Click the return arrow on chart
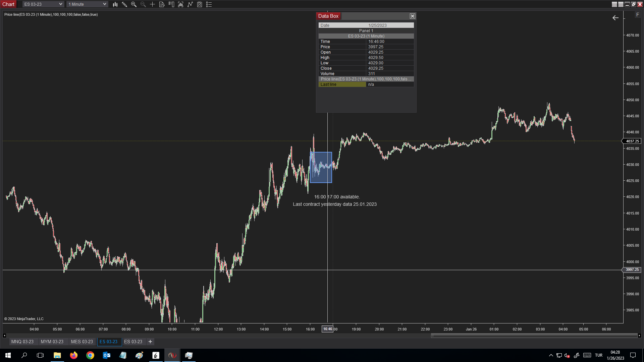Image resolution: width=644 pixels, height=362 pixels. point(615,18)
